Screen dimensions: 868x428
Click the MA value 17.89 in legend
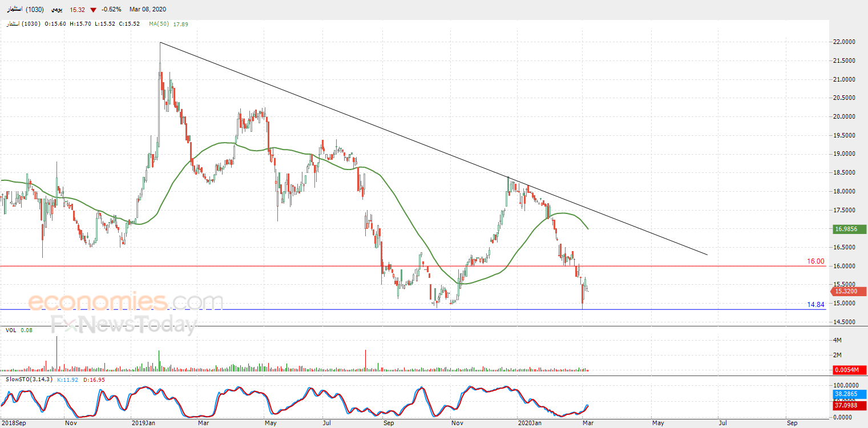point(180,23)
